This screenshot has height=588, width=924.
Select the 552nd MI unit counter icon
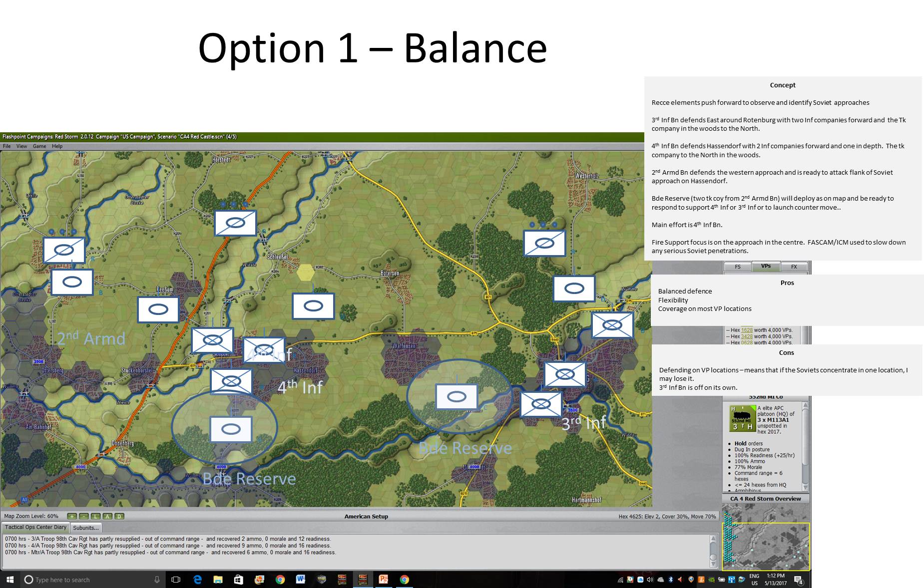(742, 418)
